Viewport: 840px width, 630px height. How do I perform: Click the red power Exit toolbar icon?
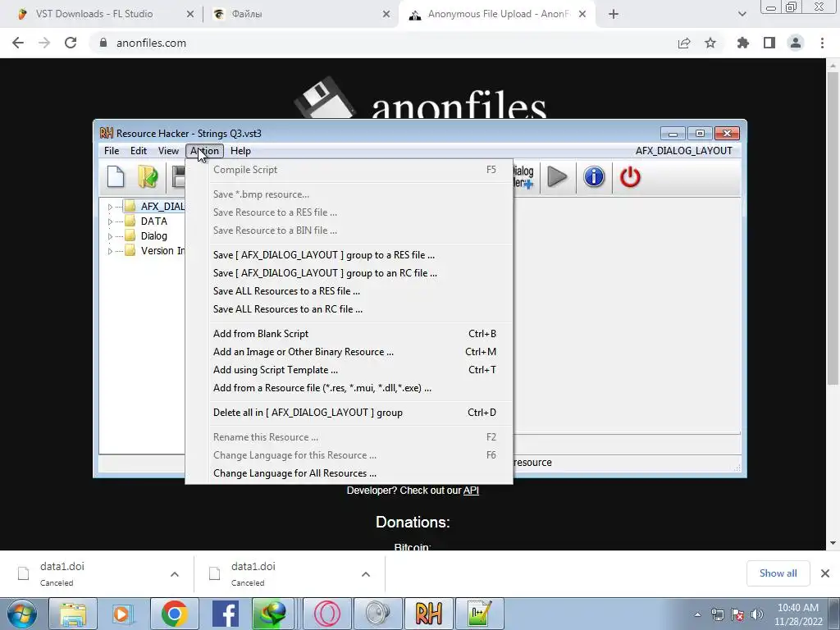[x=630, y=177]
